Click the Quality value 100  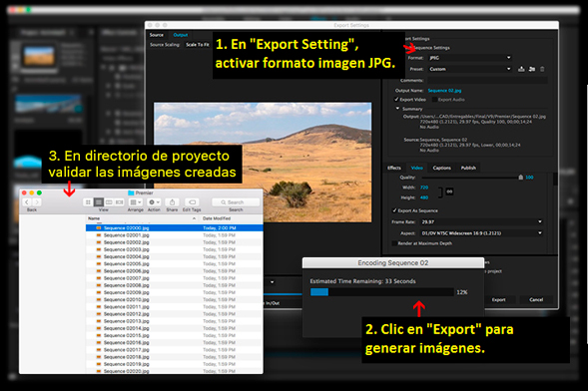tap(529, 178)
